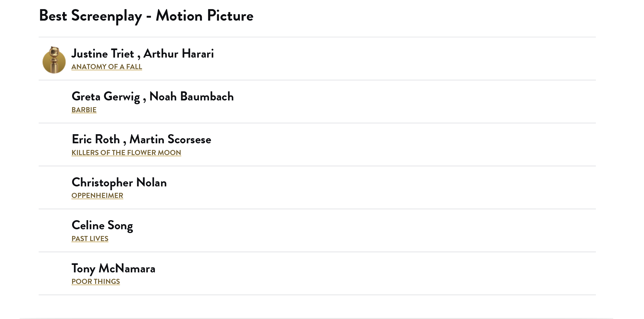Image resolution: width=644 pixels, height=319 pixels.
Task: Click the Golden Globe winner trophy icon
Action: [x=54, y=60]
